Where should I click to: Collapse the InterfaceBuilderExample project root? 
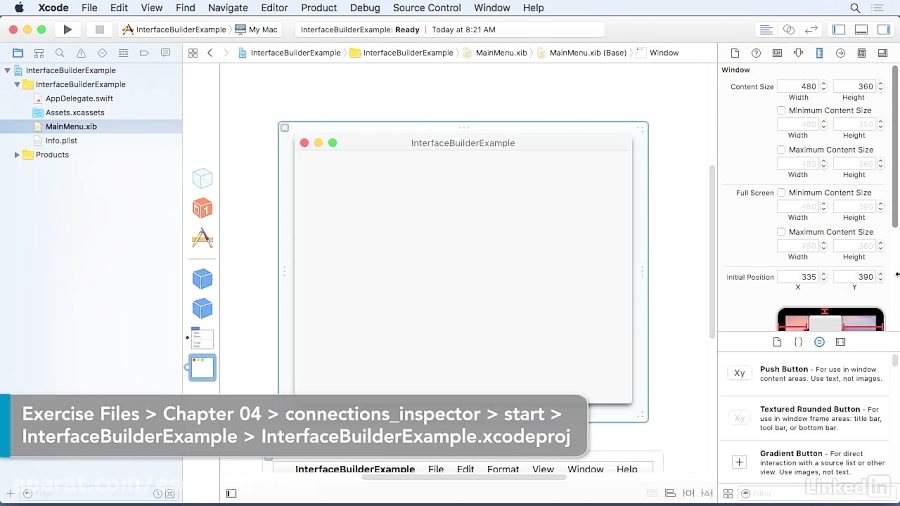[7, 70]
